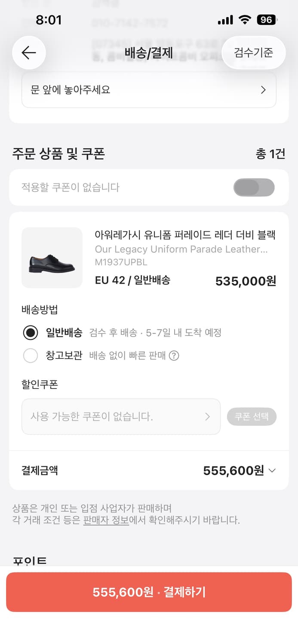Toggle the coupon switch beside 적용할 쿠폰이 없습니다
The height and width of the screenshot is (644, 298).
click(x=254, y=188)
